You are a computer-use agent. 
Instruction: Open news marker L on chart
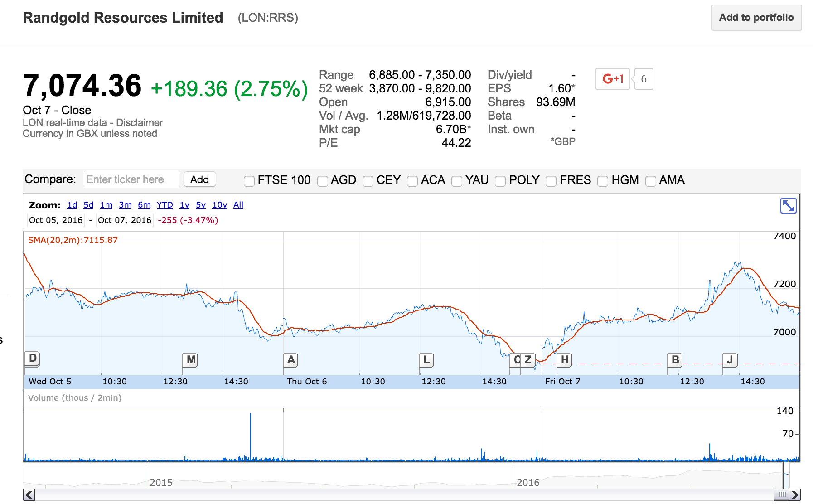(x=426, y=360)
